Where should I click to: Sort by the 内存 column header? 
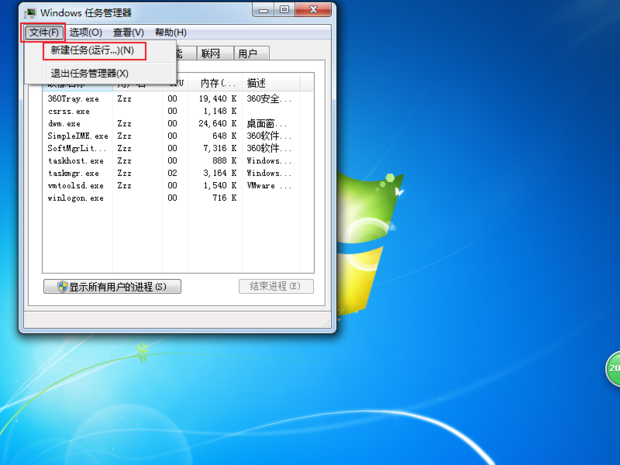pos(215,83)
